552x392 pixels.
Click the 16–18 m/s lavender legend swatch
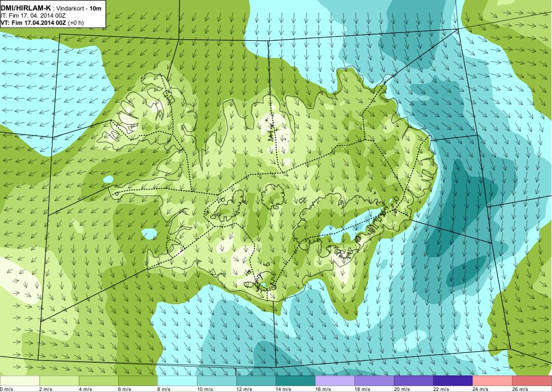(x=335, y=381)
